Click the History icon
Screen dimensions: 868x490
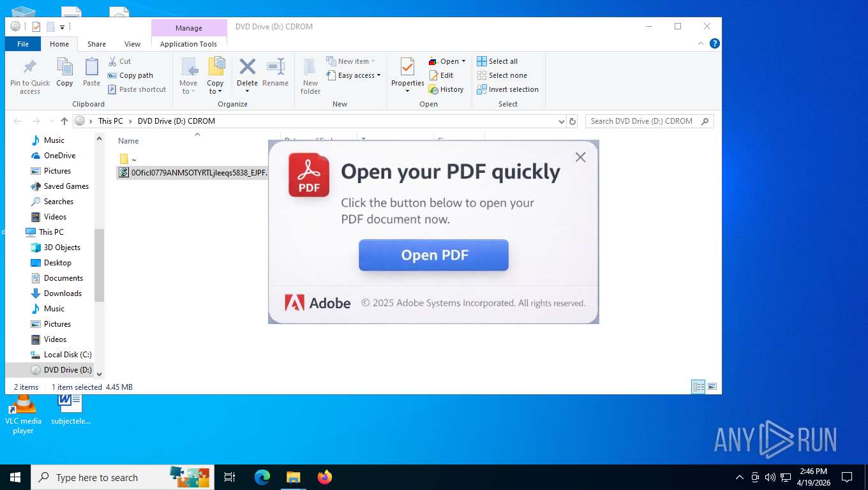pos(433,90)
